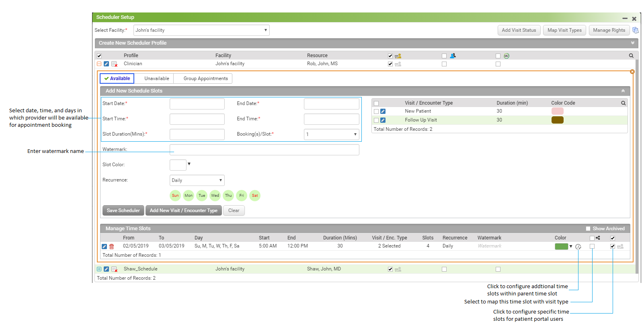Image resolution: width=644 pixels, height=326 pixels.
Task: Expand the Create New Scheduler Profile bar
Action: [633, 43]
